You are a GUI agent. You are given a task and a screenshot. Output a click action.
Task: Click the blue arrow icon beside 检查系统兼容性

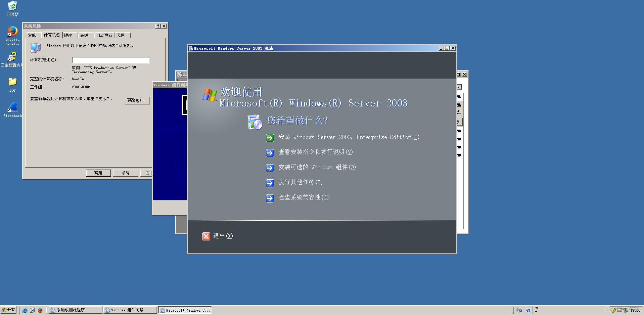pos(270,198)
